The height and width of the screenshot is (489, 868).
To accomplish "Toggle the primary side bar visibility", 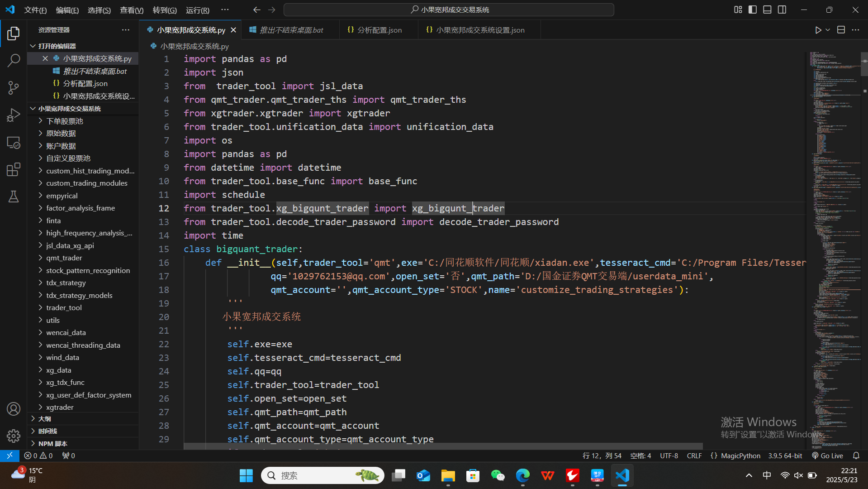I will click(x=753, y=10).
